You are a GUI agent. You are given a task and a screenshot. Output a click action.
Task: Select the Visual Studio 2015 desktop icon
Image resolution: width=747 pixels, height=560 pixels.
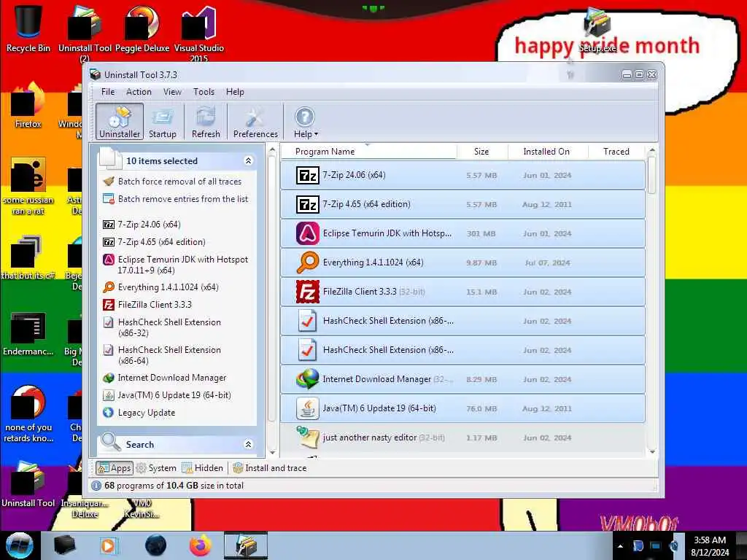[x=198, y=34]
